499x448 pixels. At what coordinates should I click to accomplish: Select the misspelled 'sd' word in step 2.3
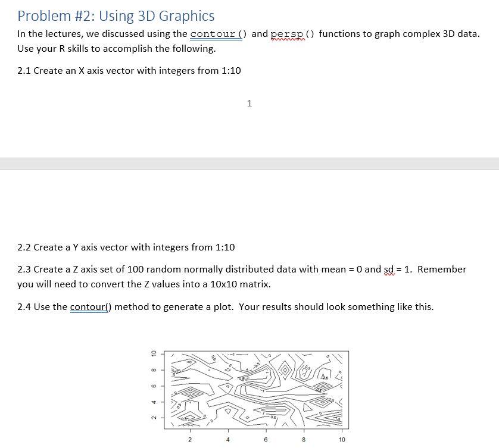(389, 269)
